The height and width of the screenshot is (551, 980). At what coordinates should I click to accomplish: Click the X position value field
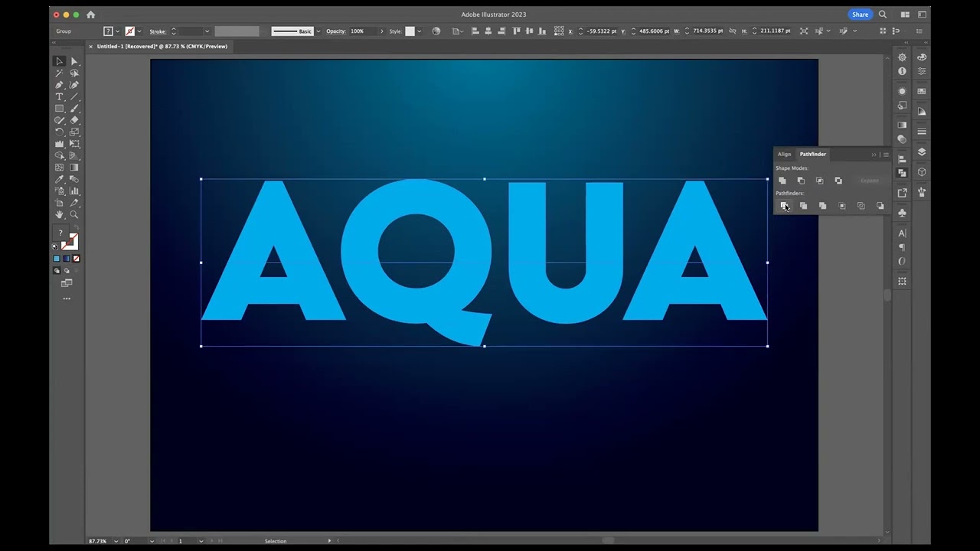602,31
